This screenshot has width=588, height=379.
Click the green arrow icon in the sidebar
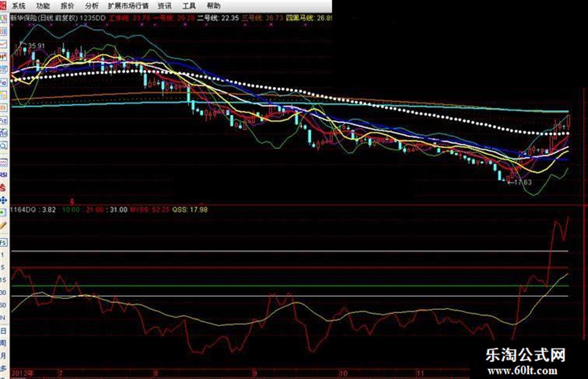point(3,212)
